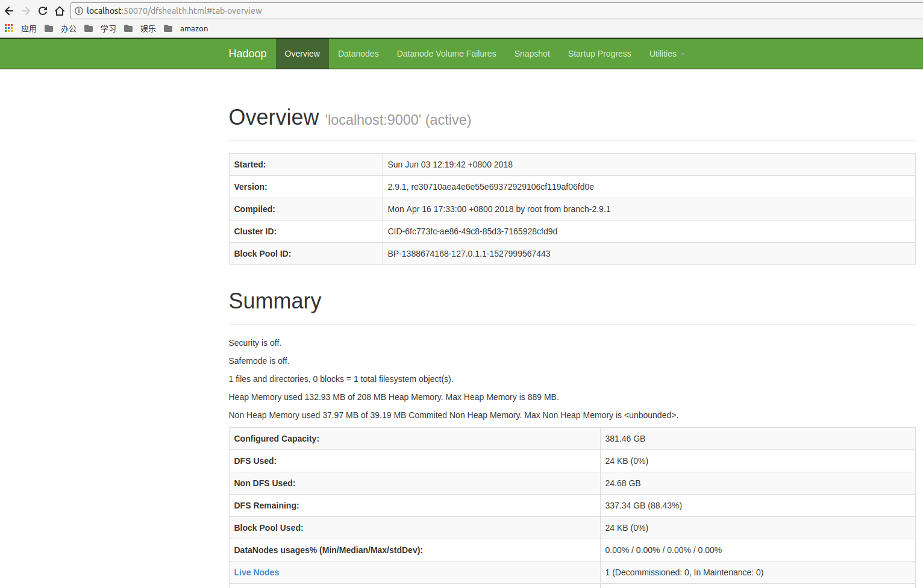Click the Live Nodes value '1 (Decommissioned: 0...'

(684, 572)
